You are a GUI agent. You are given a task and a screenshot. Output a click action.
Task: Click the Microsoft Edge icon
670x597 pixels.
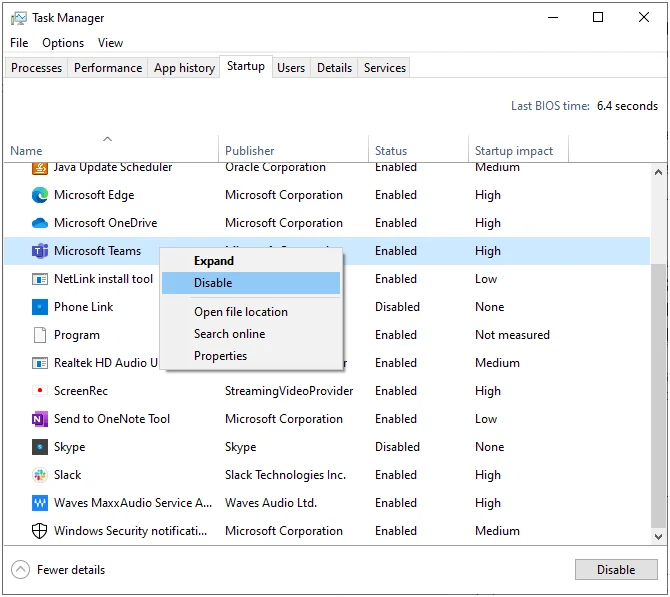point(40,195)
